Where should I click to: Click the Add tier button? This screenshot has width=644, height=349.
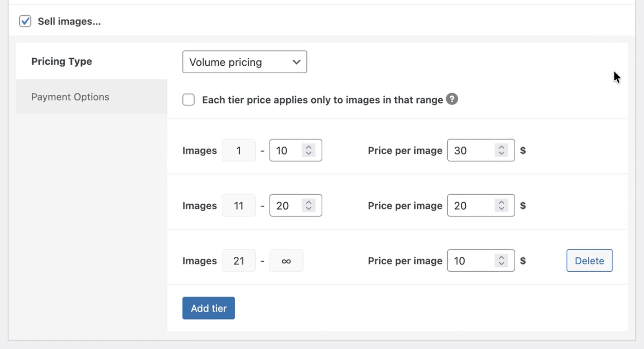pos(208,308)
